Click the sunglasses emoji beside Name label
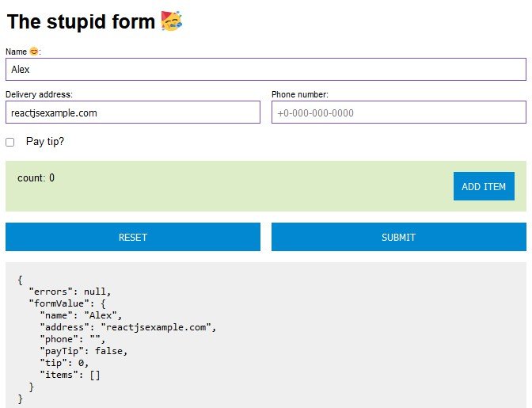Viewport: 532px width, 408px height. tap(33, 51)
